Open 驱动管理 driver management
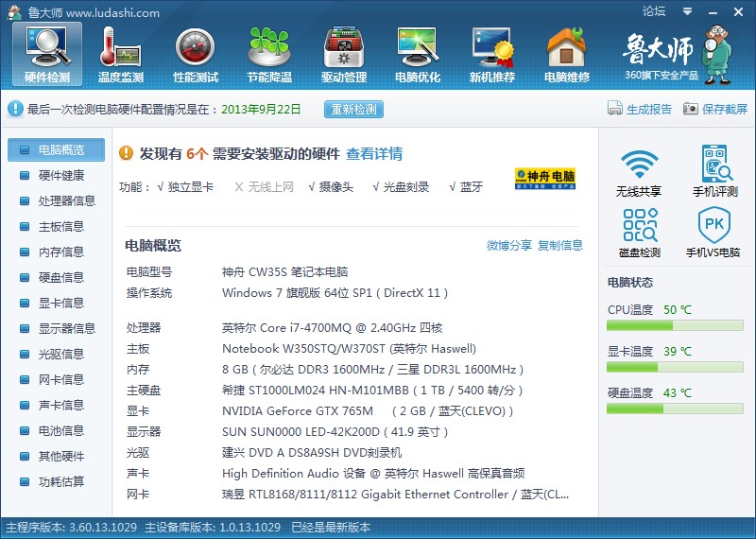 pyautogui.click(x=344, y=55)
